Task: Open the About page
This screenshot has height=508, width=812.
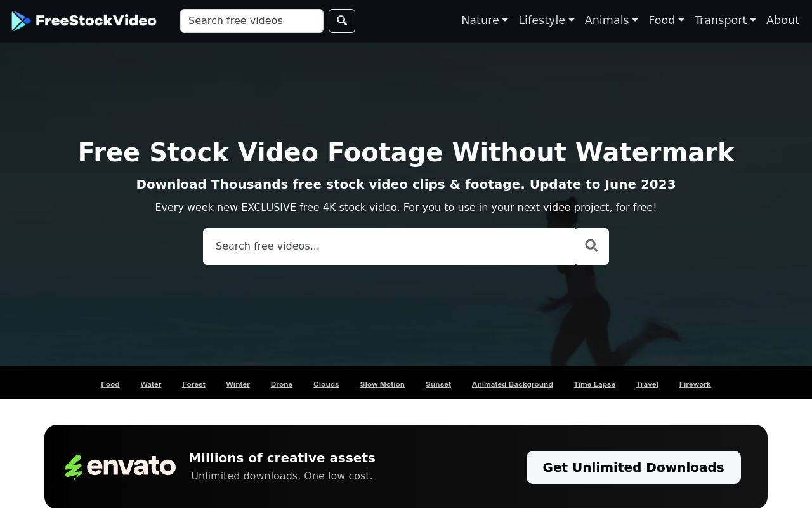Action: [782, 20]
